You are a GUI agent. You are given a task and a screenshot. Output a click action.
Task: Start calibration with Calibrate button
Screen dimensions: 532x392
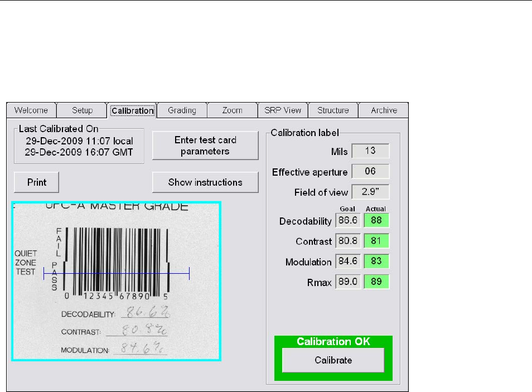click(333, 360)
